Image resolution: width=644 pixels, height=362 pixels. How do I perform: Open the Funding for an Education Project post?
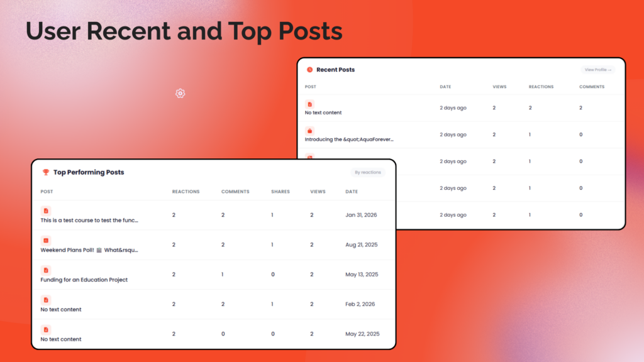click(84, 280)
